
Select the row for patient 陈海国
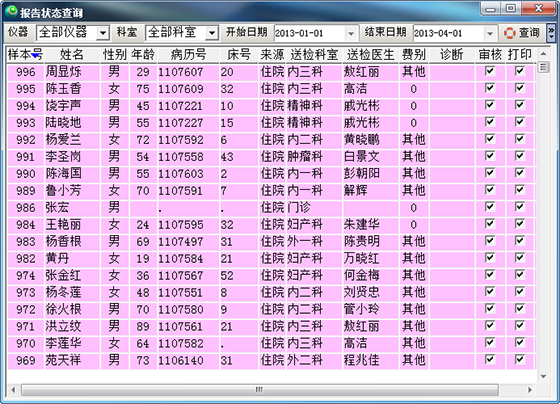(270, 174)
